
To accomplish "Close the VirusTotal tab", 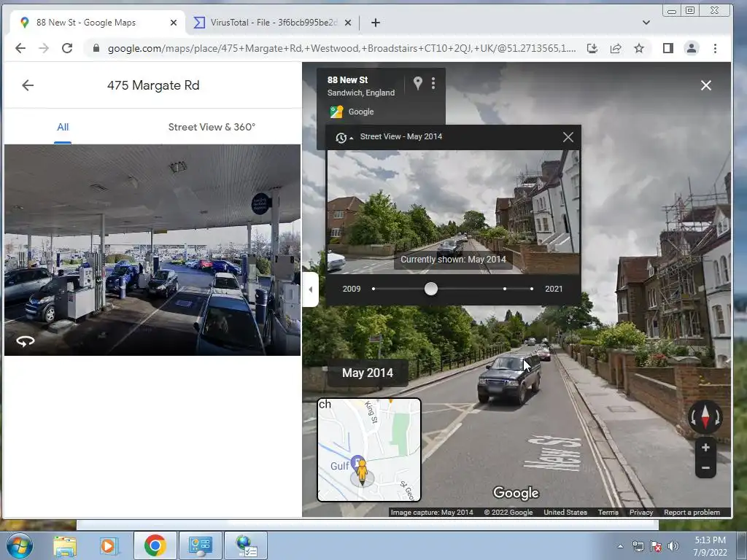I will [348, 23].
